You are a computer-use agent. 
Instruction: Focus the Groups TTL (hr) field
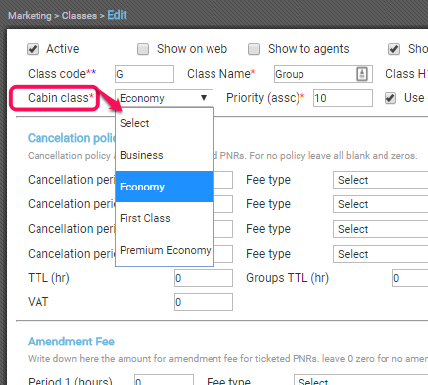pyautogui.click(x=410, y=278)
